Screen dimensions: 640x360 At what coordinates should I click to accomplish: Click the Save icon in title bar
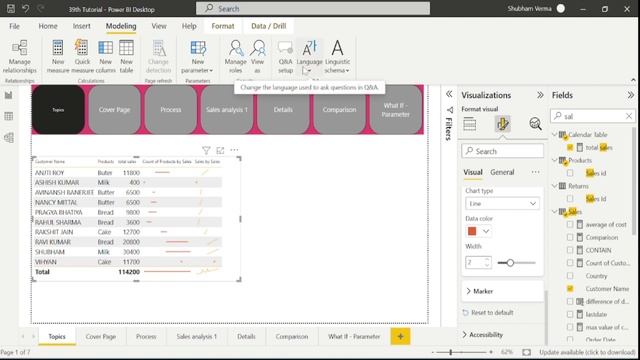click(11, 9)
